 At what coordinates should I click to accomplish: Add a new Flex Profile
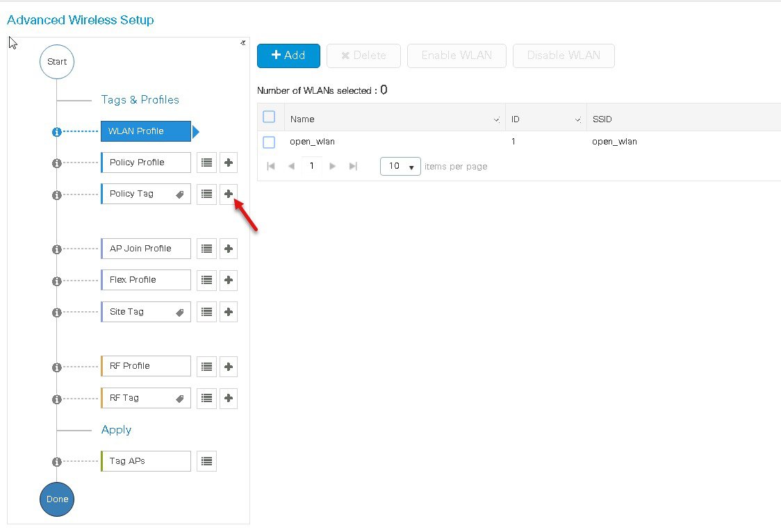coord(229,280)
